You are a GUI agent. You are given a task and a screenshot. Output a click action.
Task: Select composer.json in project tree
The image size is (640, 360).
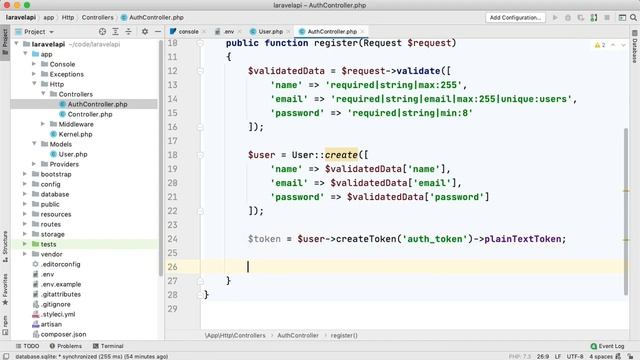63,334
